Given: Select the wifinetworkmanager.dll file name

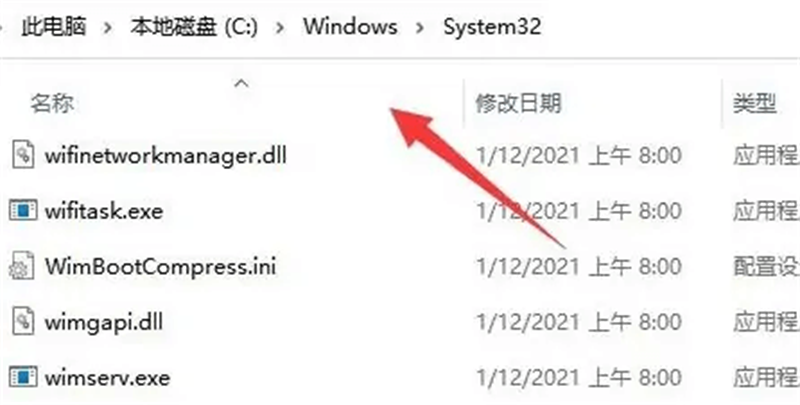Looking at the screenshot, I should (165, 155).
